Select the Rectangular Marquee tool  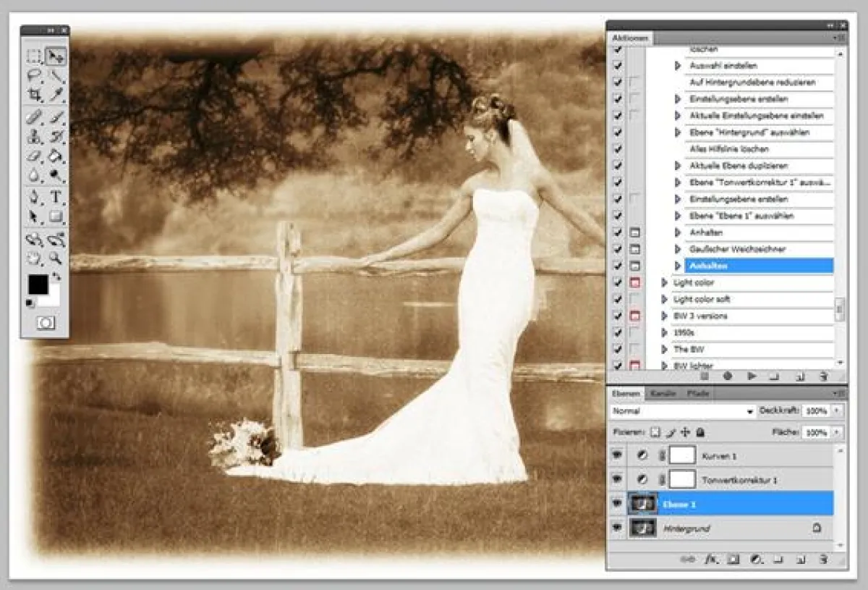pos(34,56)
